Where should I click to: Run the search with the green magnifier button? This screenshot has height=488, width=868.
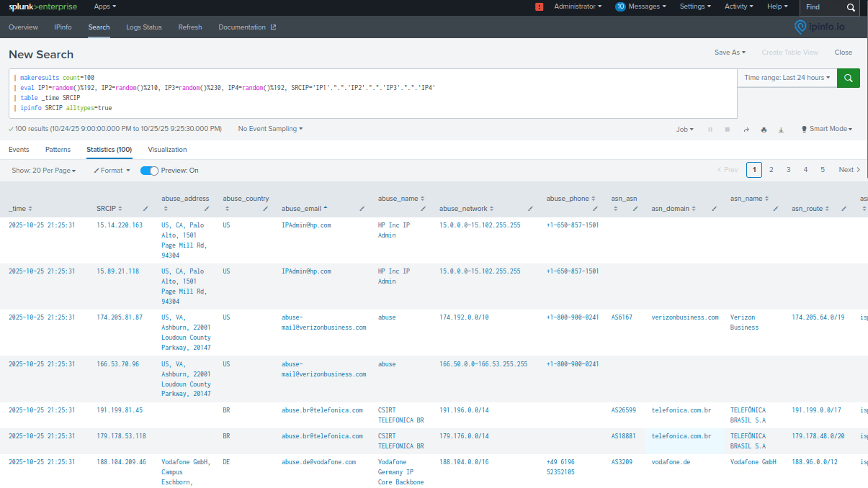(x=848, y=77)
